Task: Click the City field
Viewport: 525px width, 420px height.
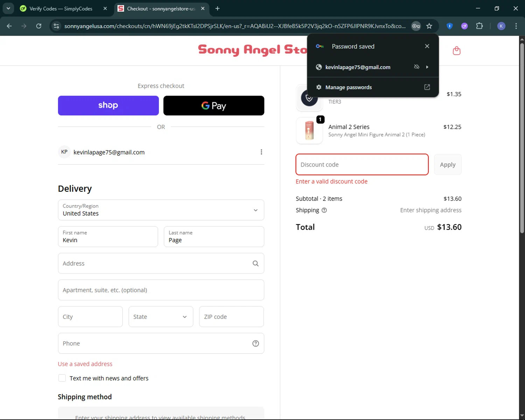Action: tap(90, 317)
